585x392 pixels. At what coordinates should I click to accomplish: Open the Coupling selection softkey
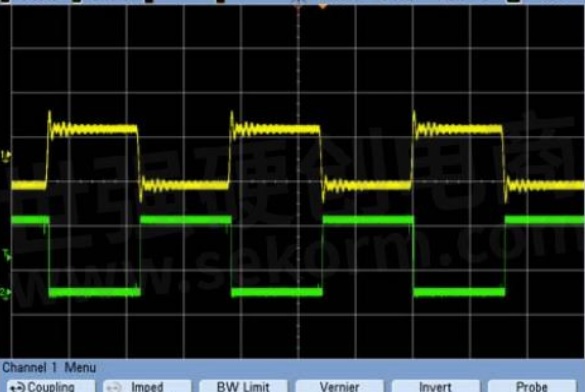(51, 386)
